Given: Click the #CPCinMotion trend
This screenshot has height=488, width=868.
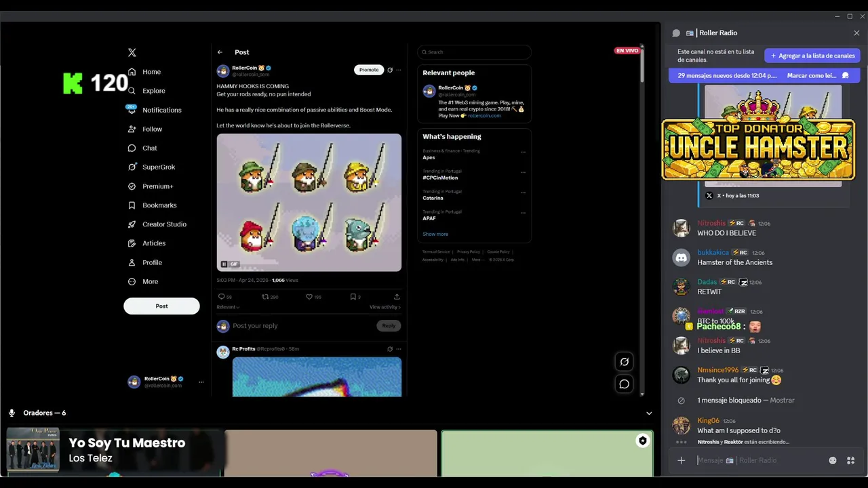Looking at the screenshot, I should pyautogui.click(x=440, y=178).
